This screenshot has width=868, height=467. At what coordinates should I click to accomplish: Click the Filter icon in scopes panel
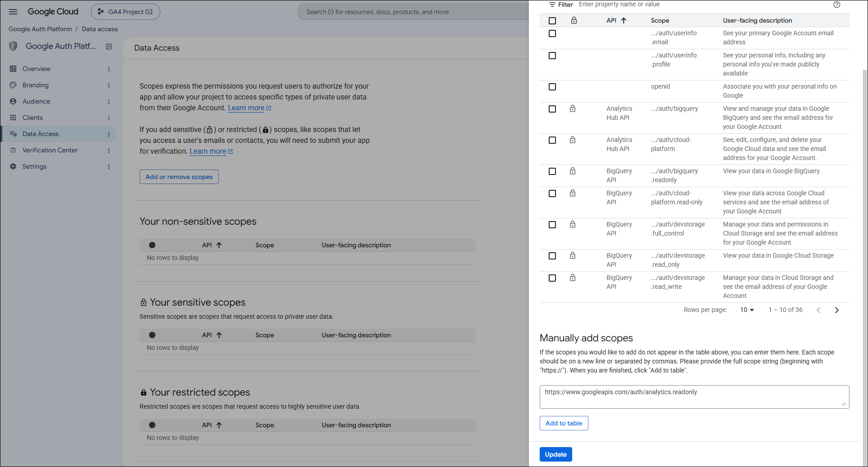(552, 5)
